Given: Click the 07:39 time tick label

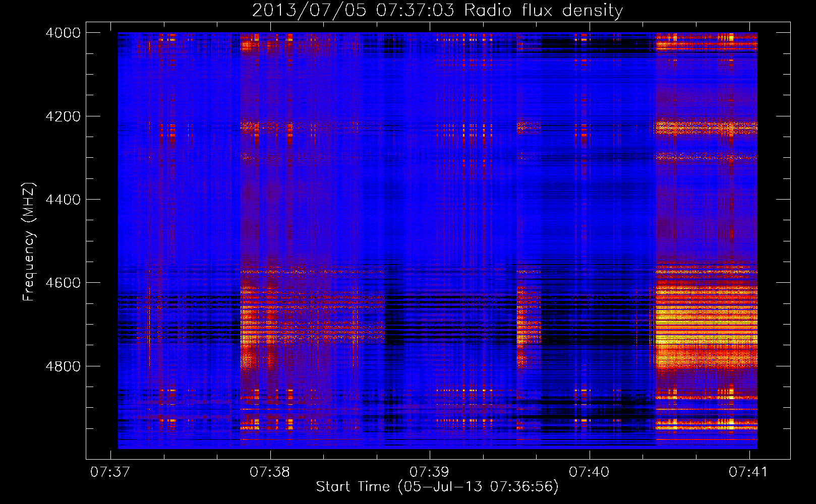Looking at the screenshot, I should click(x=430, y=472).
